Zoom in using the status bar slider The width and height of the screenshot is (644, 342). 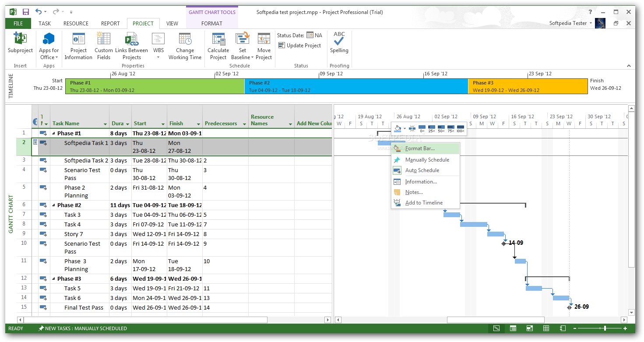(625, 328)
